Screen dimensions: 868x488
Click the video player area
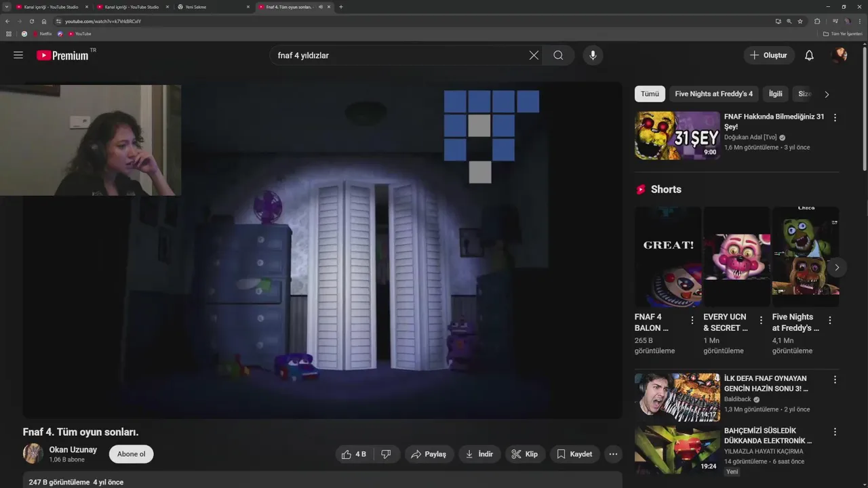pos(322,249)
